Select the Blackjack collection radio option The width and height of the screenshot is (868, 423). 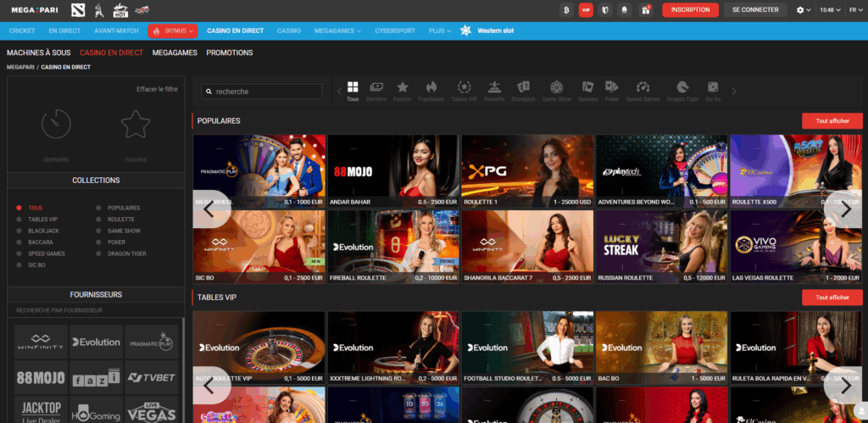(x=19, y=231)
